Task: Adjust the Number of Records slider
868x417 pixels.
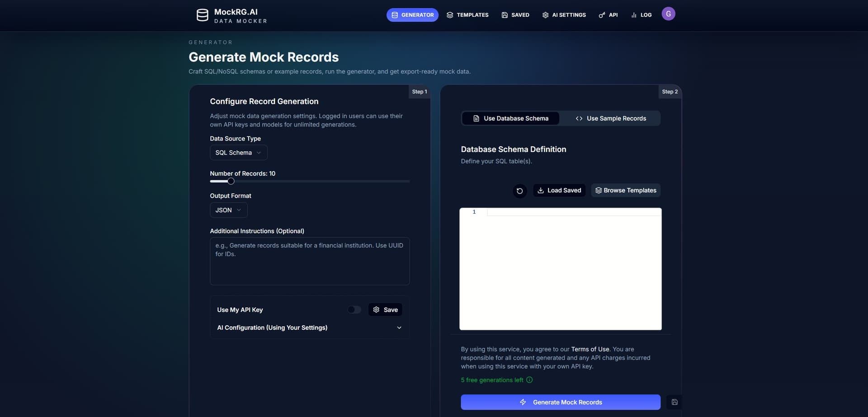Action: 231,181
